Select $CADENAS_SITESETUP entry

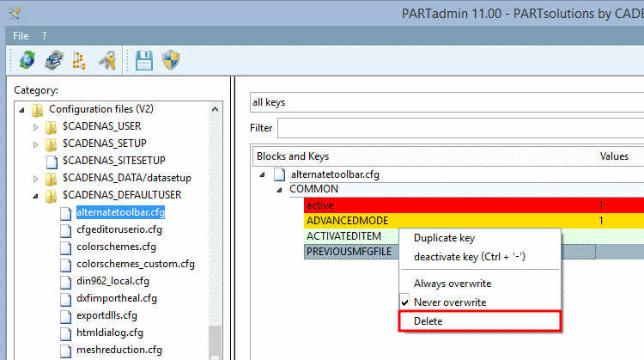pyautogui.click(x=113, y=161)
